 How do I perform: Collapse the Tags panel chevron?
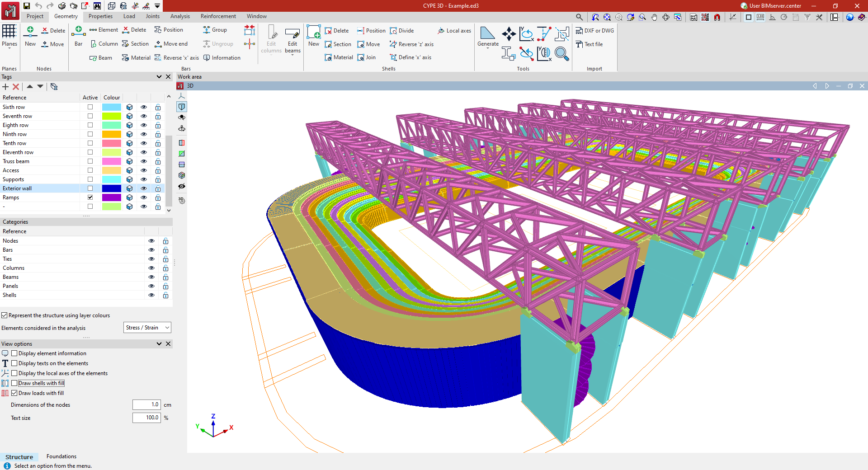159,77
